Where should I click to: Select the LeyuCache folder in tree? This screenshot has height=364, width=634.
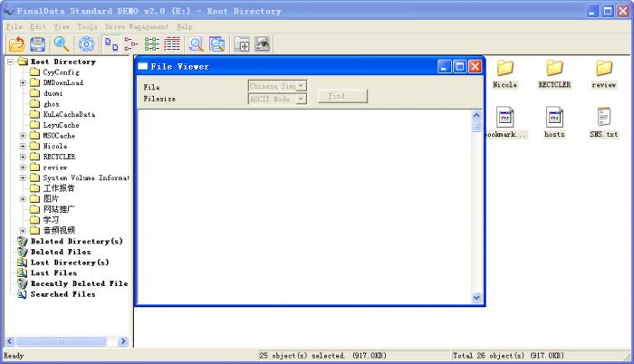61,125
